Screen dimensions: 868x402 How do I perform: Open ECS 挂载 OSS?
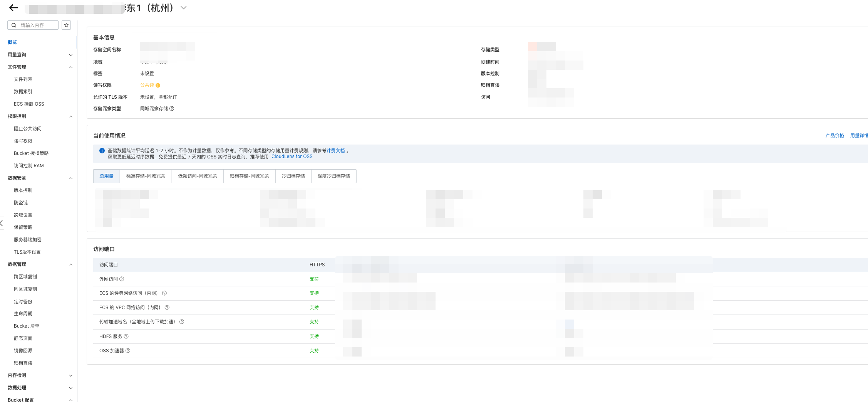[29, 104]
